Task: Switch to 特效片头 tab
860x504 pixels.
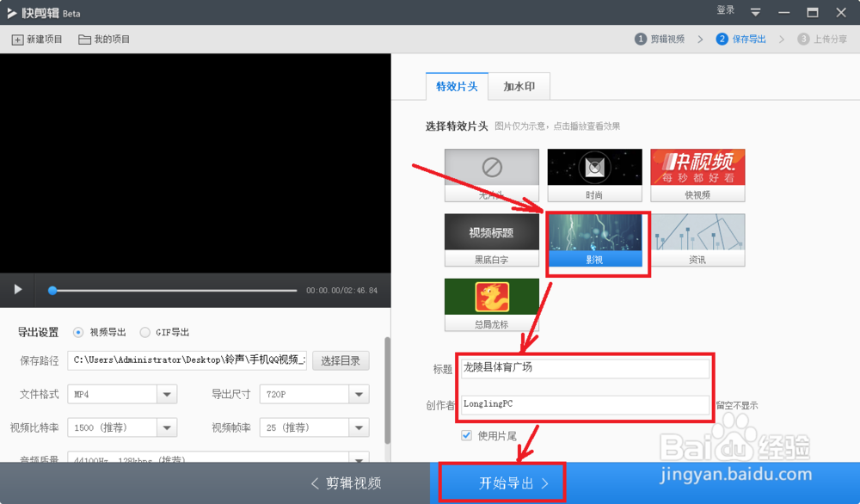Action: point(457,86)
